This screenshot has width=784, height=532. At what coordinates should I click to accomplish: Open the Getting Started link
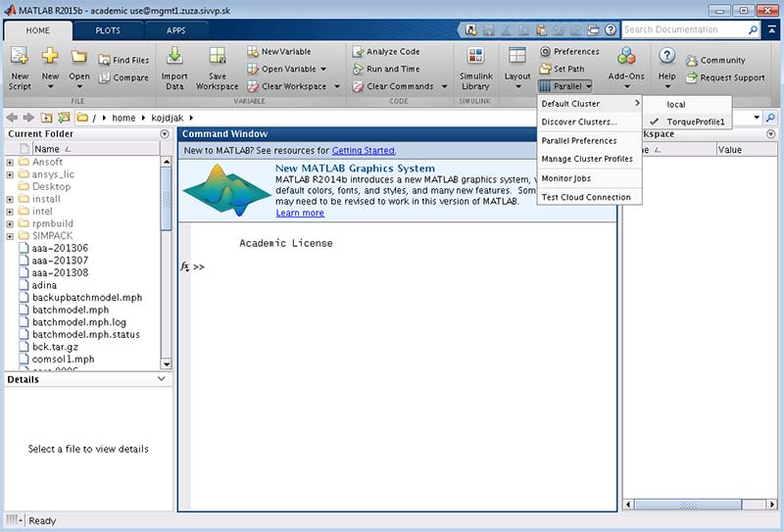[363, 151]
